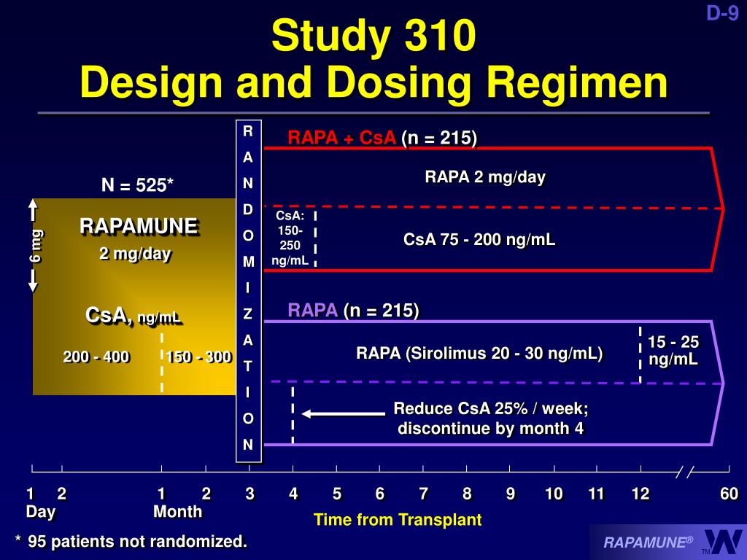Click the axis break marks before 60
The width and height of the screenshot is (747, 560).
coord(685,472)
